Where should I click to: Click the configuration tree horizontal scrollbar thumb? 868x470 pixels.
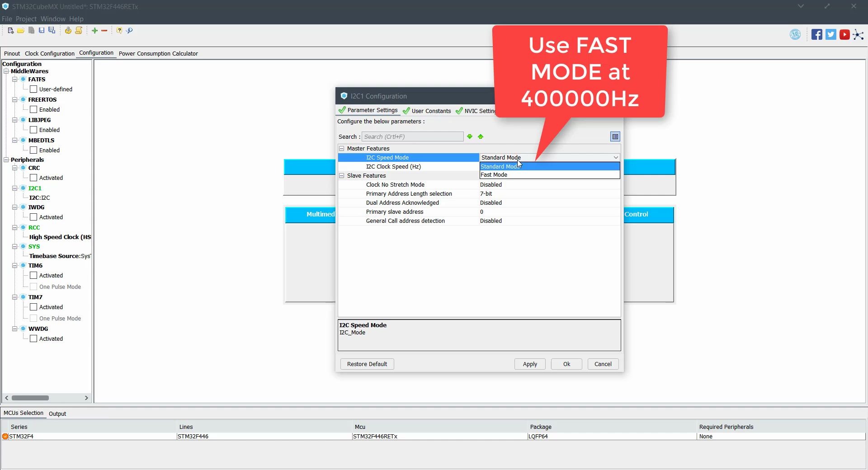click(x=30, y=398)
